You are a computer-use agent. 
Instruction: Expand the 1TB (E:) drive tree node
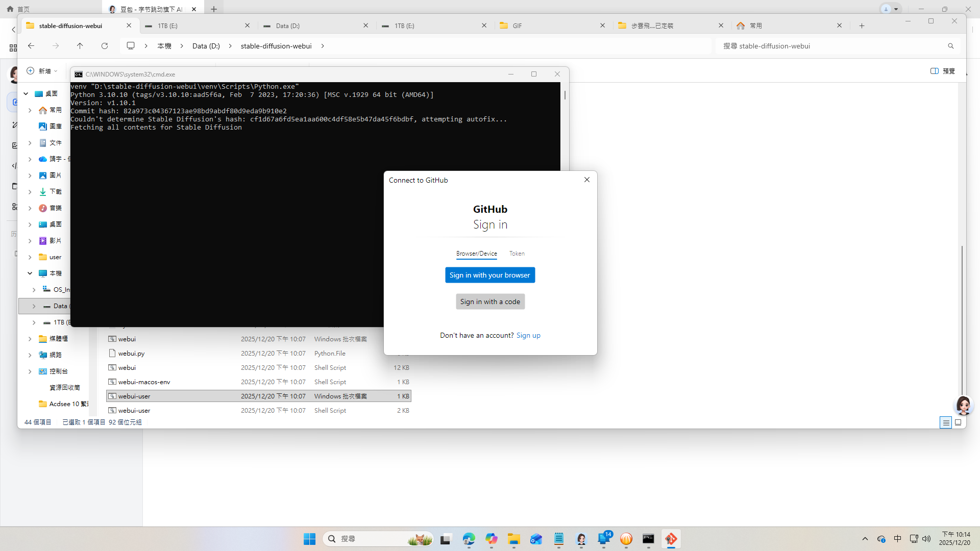pyautogui.click(x=34, y=322)
